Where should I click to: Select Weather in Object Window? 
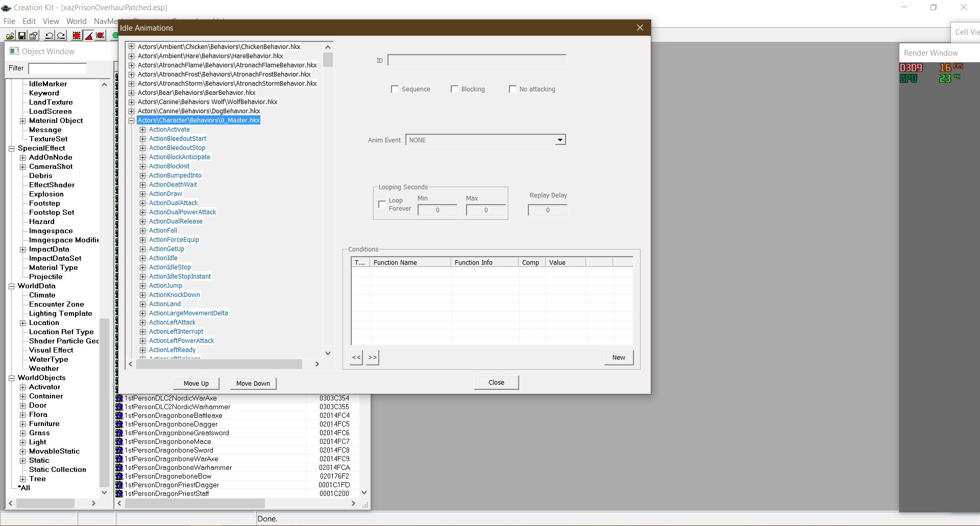[44, 368]
